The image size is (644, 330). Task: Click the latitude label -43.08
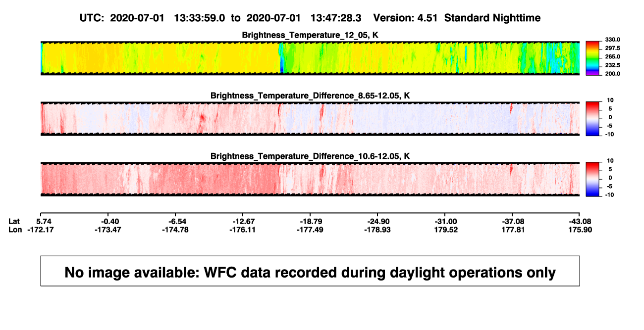click(580, 221)
